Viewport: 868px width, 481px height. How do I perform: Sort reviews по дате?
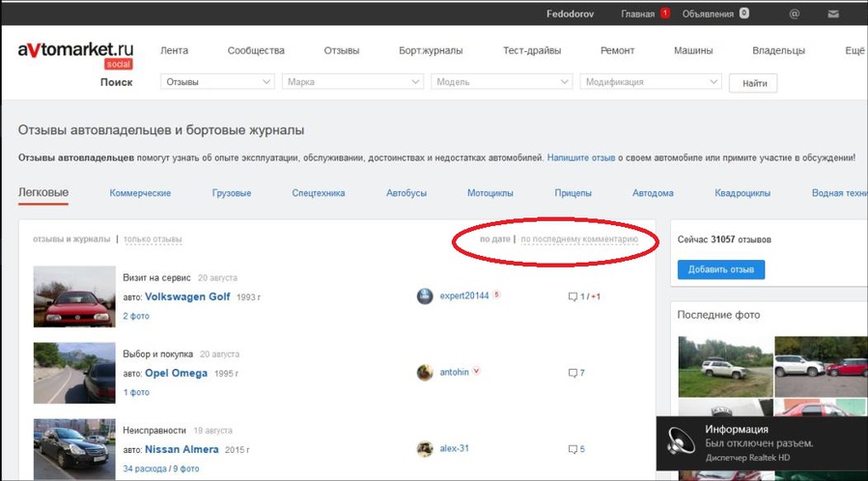click(495, 240)
